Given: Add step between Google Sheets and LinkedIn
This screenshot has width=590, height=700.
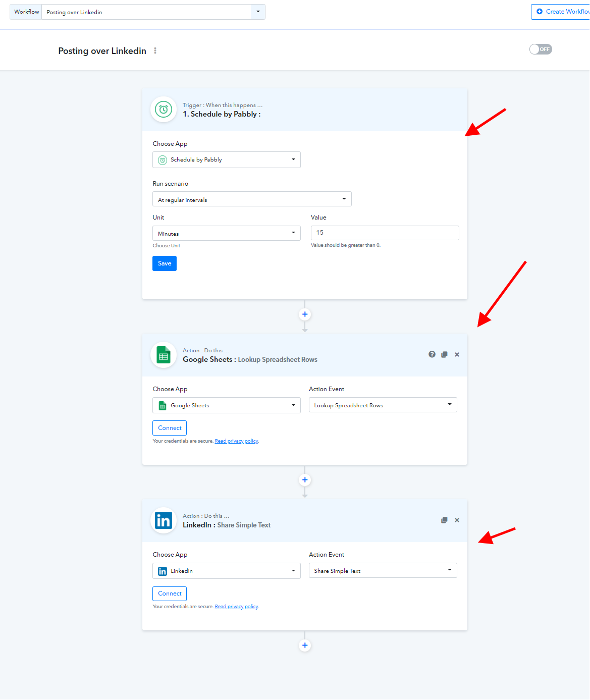Looking at the screenshot, I should tap(305, 480).
